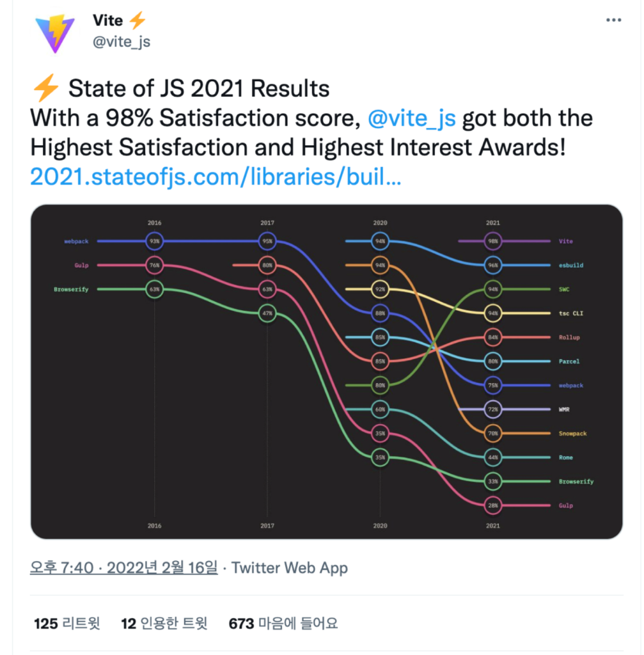Click the Rollup label in chart legend
The height and width of the screenshot is (655, 644).
click(569, 337)
